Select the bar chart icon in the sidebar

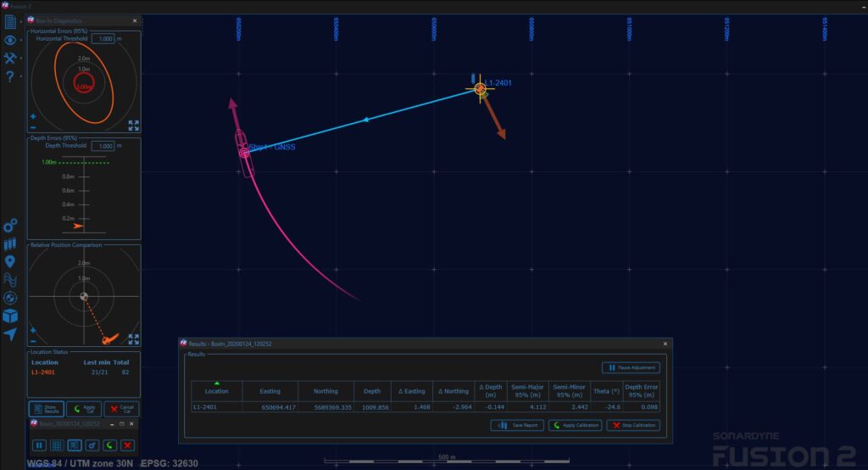pos(10,243)
